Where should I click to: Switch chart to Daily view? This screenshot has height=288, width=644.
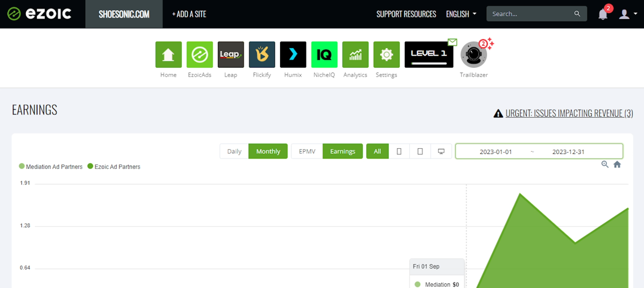(234, 151)
